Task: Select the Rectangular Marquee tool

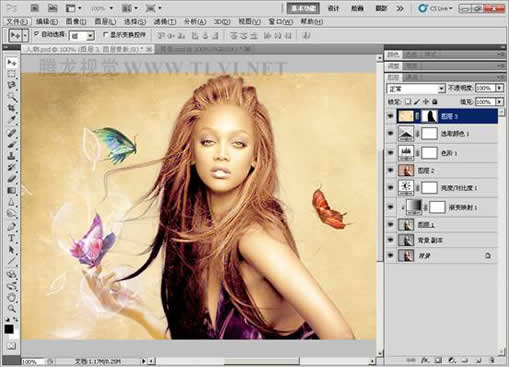Action: click(x=12, y=74)
